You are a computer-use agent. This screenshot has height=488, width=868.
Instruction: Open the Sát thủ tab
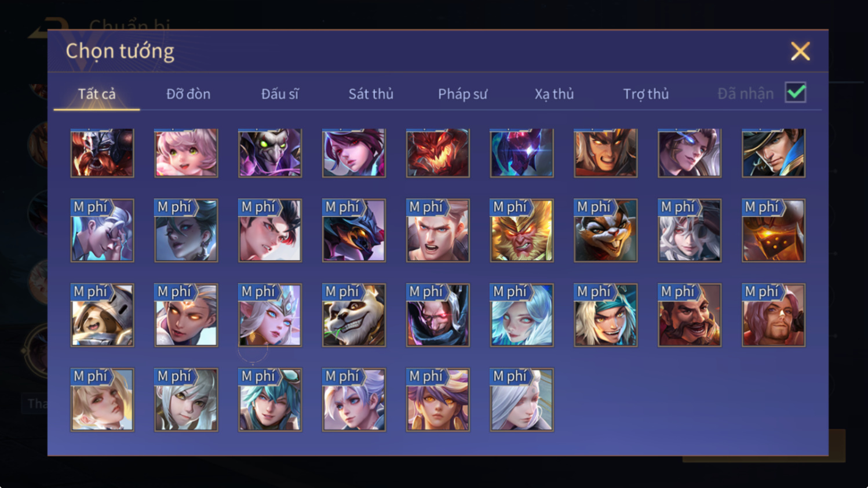coord(371,94)
